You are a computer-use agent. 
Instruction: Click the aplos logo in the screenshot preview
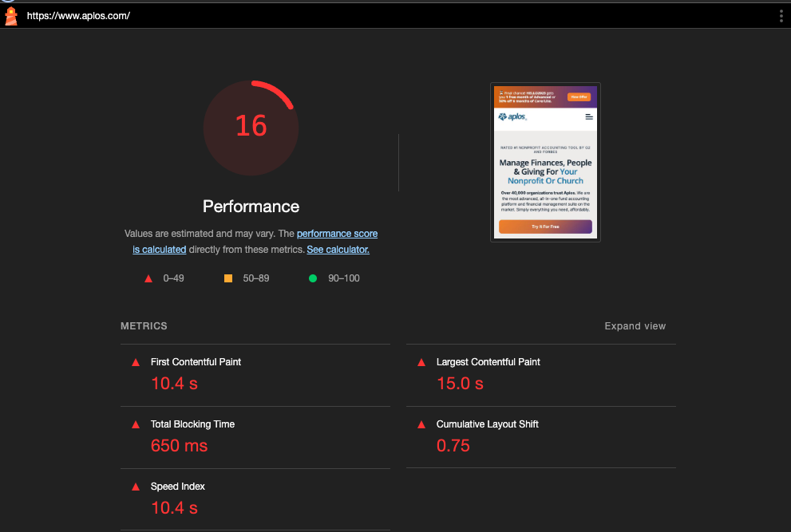pyautogui.click(x=512, y=117)
